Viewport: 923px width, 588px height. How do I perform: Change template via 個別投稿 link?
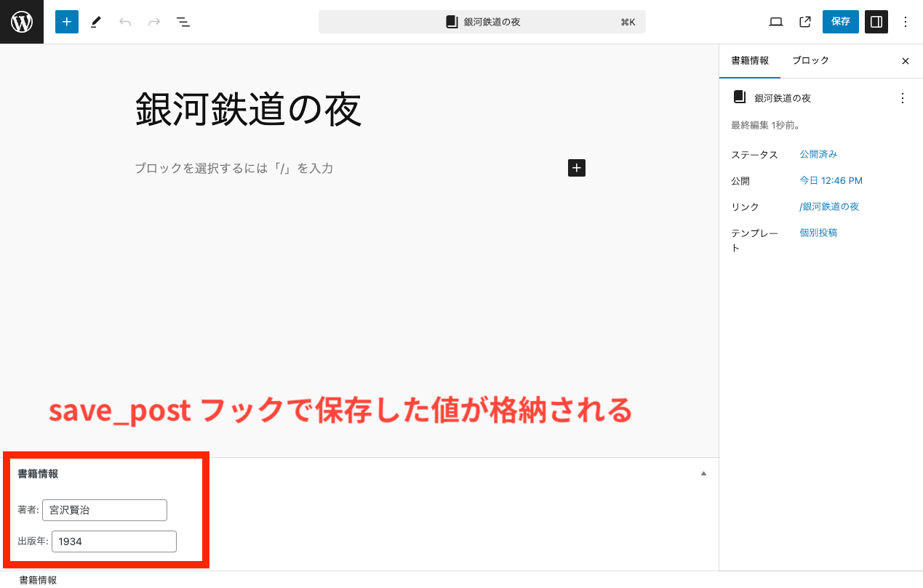pyautogui.click(x=818, y=233)
